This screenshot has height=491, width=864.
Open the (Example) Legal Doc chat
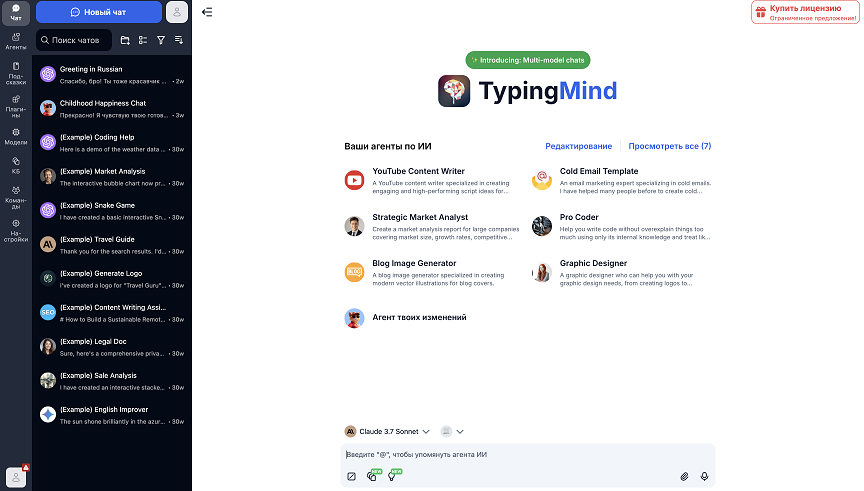(112, 347)
